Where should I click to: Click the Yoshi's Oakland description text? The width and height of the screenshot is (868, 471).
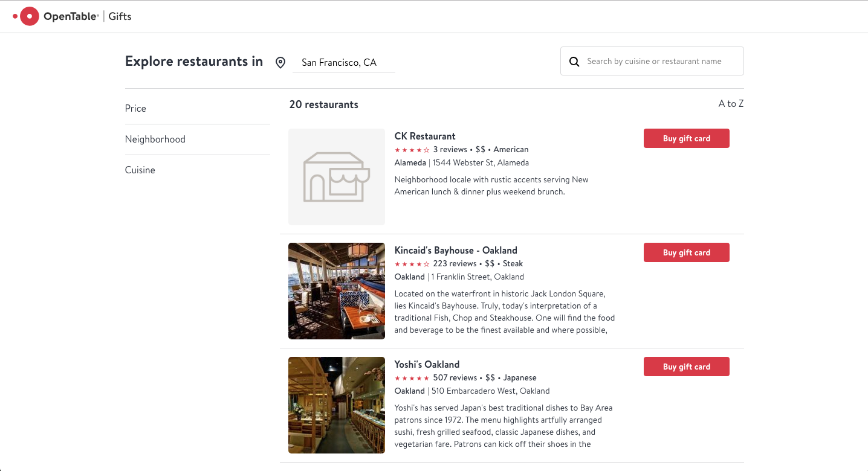504,426
